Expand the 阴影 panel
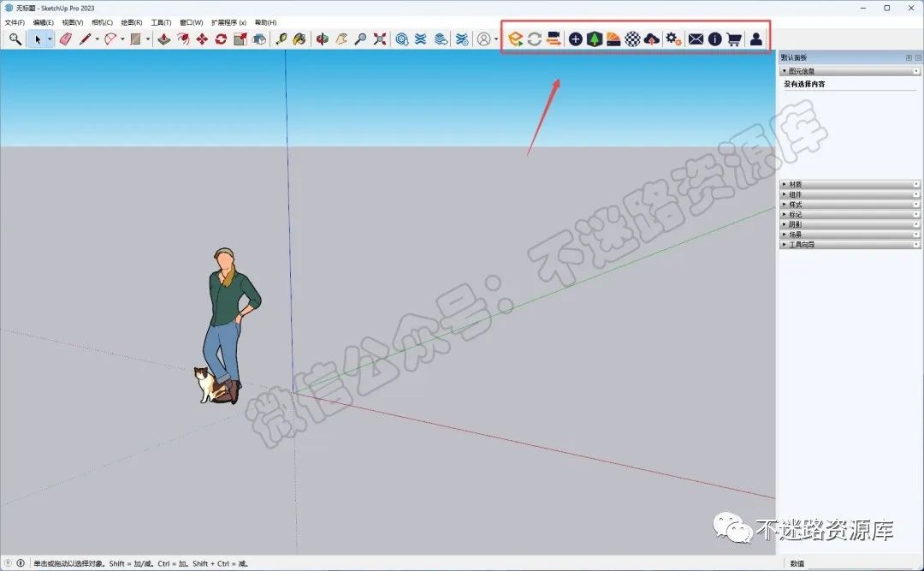 tap(850, 224)
